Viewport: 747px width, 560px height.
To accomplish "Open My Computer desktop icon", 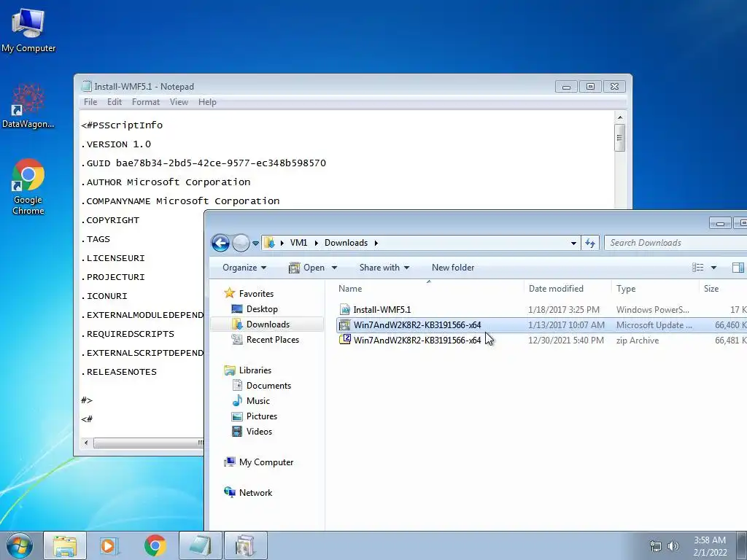I will [x=28, y=31].
